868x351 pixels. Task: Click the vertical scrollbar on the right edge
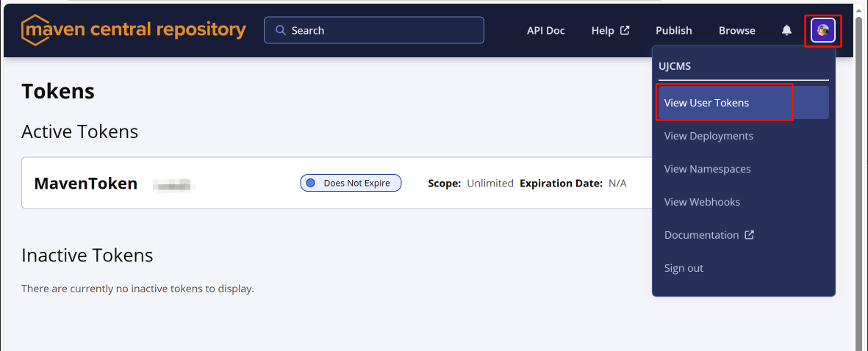click(x=858, y=184)
